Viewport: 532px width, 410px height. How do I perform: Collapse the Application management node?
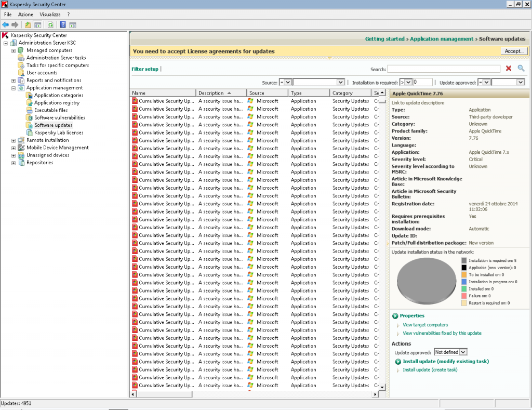14,88
